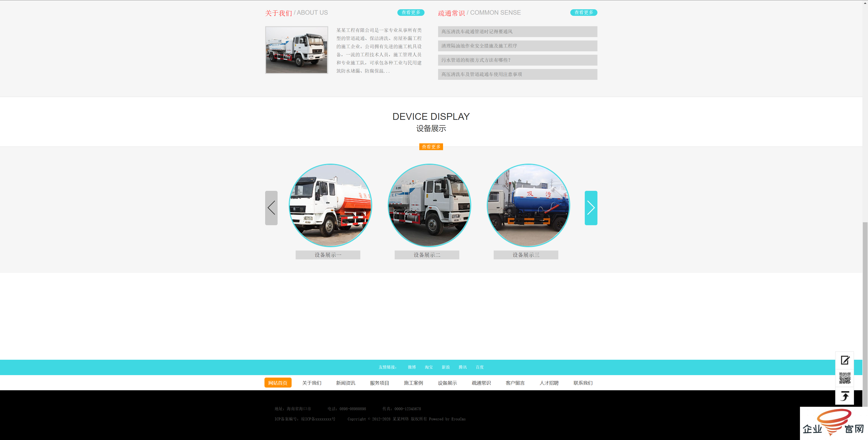
Task: Select 疏通常识 in footer navigation
Action: tap(481, 383)
